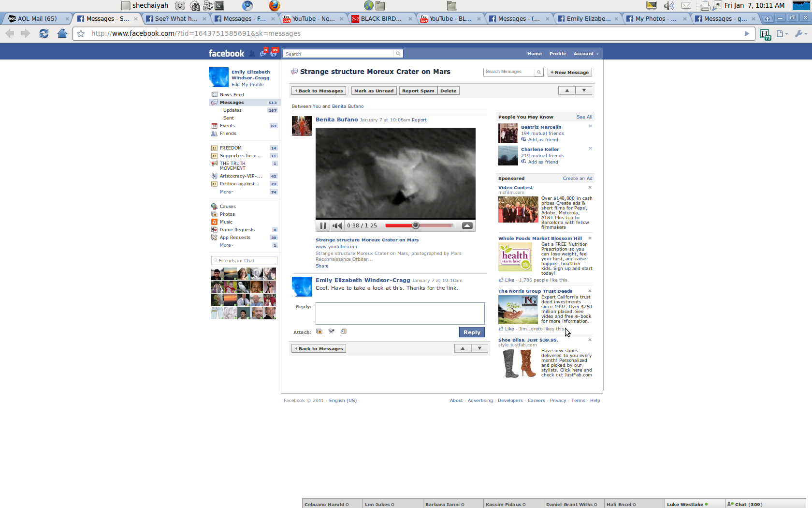Bookmark page with the star icon

click(x=81, y=33)
